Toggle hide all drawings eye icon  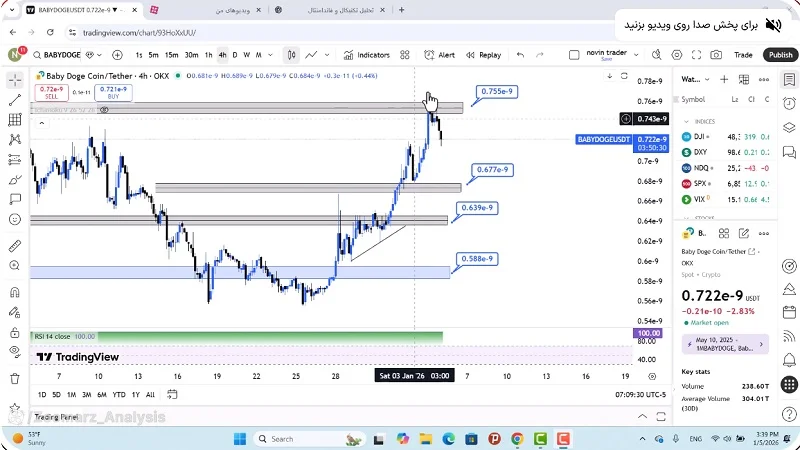click(14, 352)
